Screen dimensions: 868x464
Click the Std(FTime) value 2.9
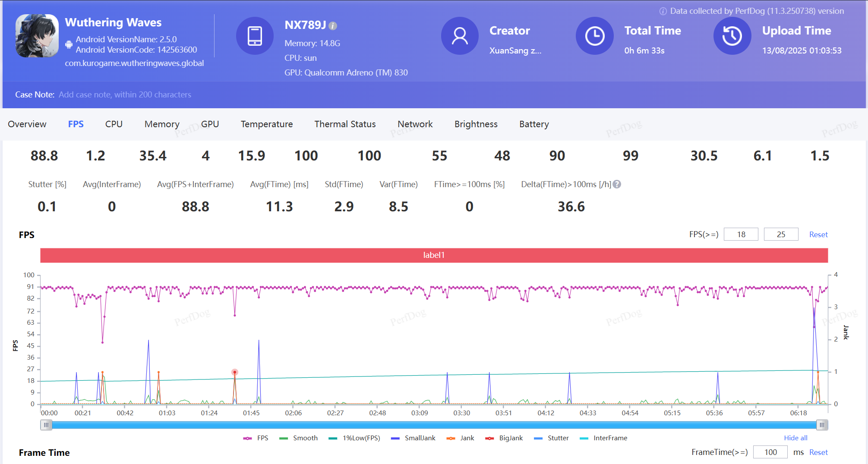[344, 207]
